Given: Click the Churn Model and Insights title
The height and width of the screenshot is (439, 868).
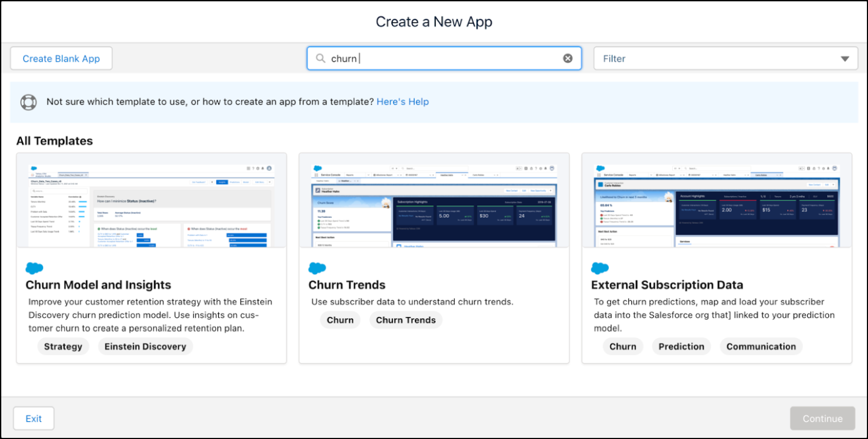Looking at the screenshot, I should point(98,285).
